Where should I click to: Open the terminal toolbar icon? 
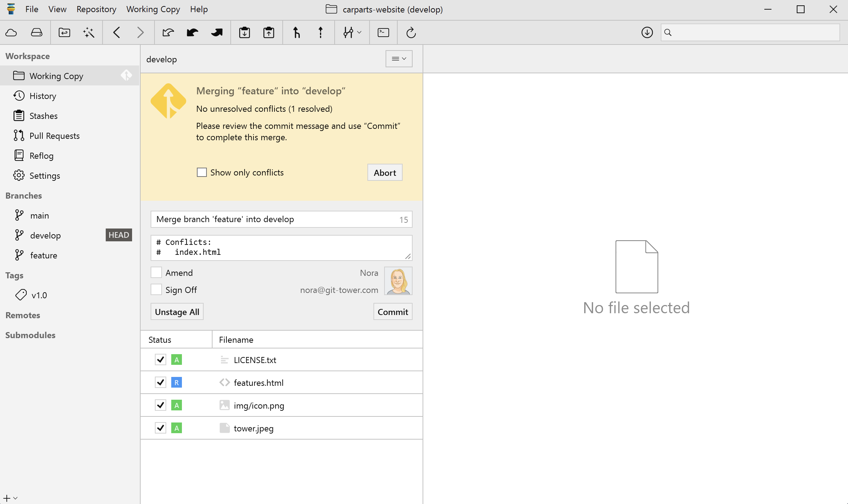coord(383,33)
